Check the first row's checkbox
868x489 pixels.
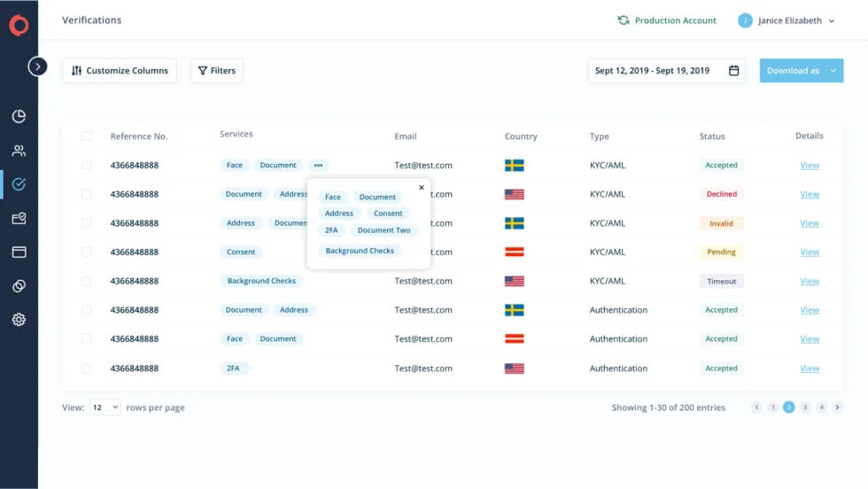[87, 166]
